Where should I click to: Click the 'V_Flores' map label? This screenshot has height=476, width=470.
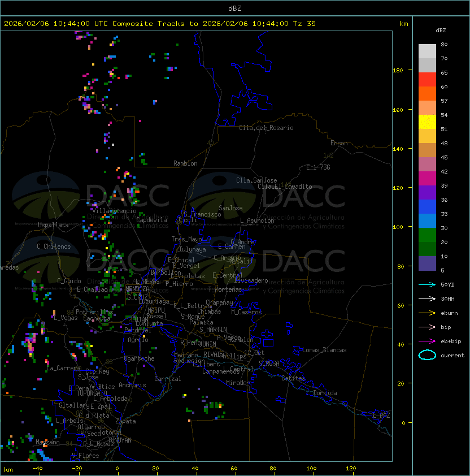[85, 456]
